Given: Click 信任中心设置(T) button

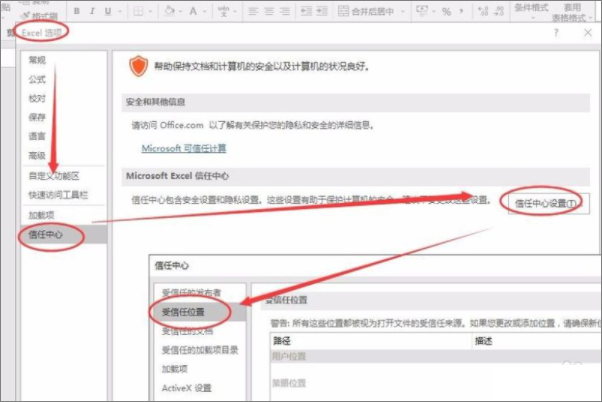Looking at the screenshot, I should pos(549,203).
